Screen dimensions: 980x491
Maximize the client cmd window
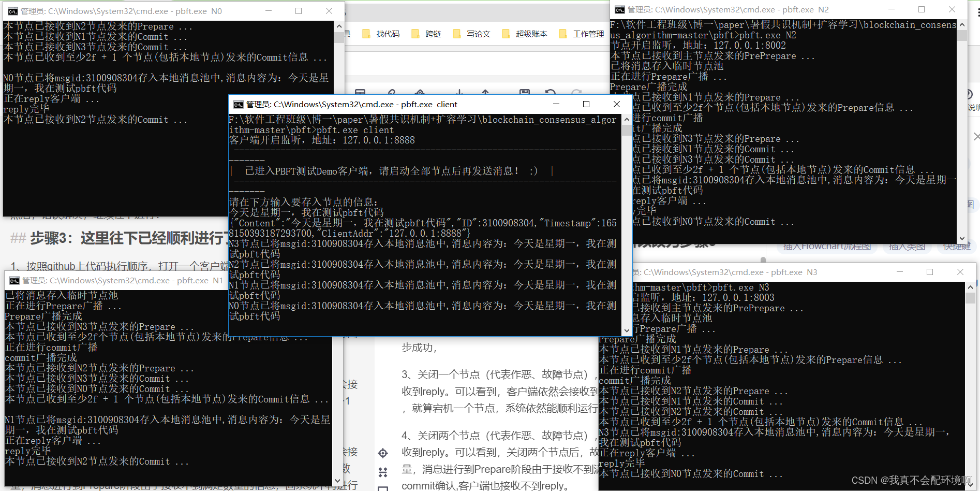click(x=586, y=104)
